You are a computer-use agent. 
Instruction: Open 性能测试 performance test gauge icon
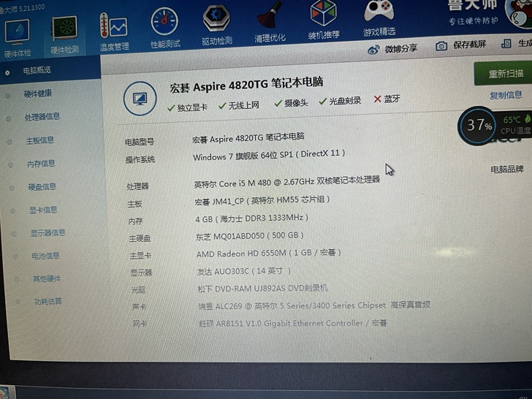[164, 22]
